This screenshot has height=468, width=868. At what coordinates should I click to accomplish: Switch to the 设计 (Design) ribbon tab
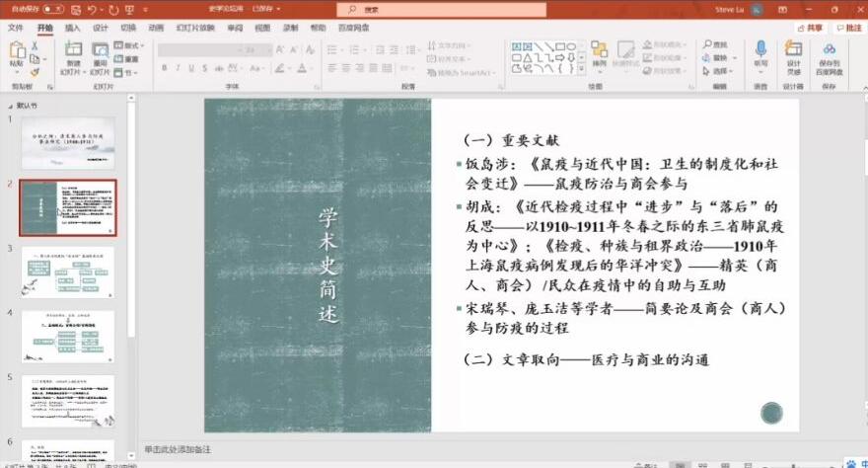tap(101, 28)
